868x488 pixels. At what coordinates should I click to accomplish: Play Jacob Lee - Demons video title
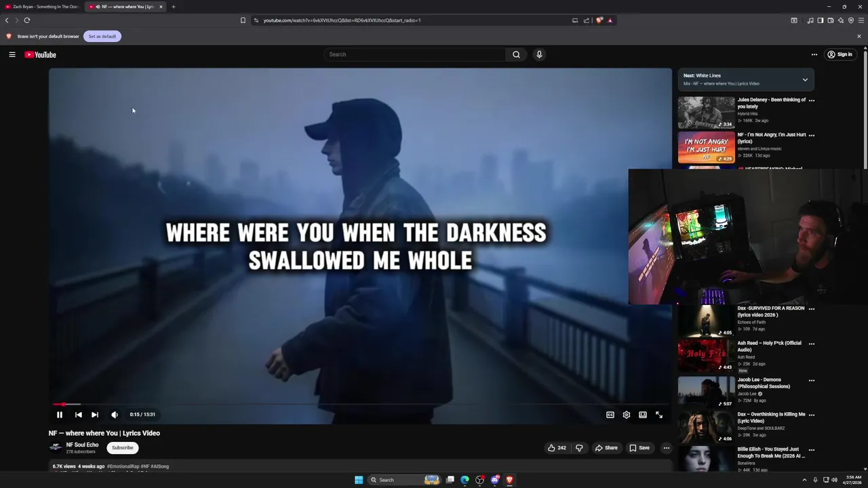pyautogui.click(x=764, y=383)
